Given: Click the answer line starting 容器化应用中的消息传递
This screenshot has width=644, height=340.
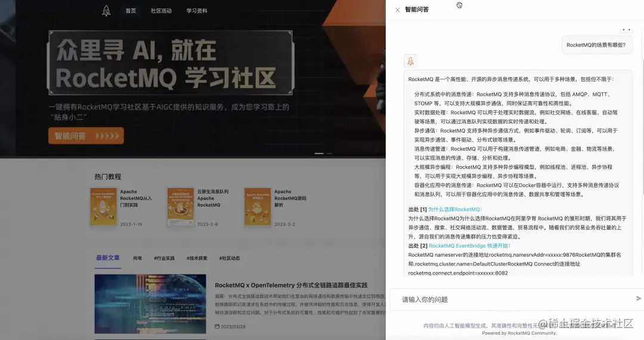Looking at the screenshot, I should pos(516,190).
